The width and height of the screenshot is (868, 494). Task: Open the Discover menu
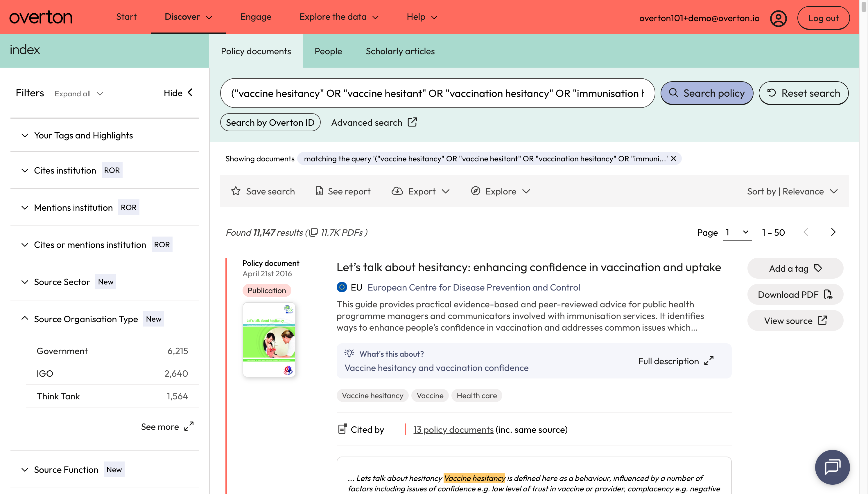pos(189,17)
